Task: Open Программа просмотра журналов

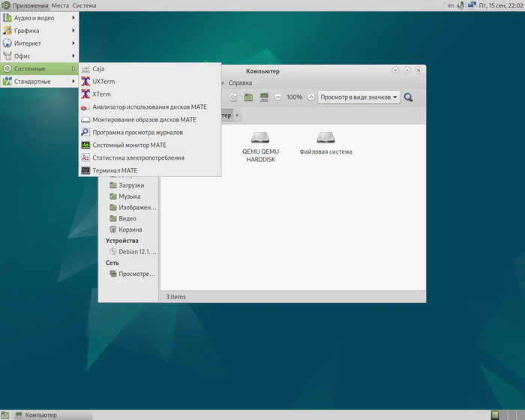Action: (150, 132)
